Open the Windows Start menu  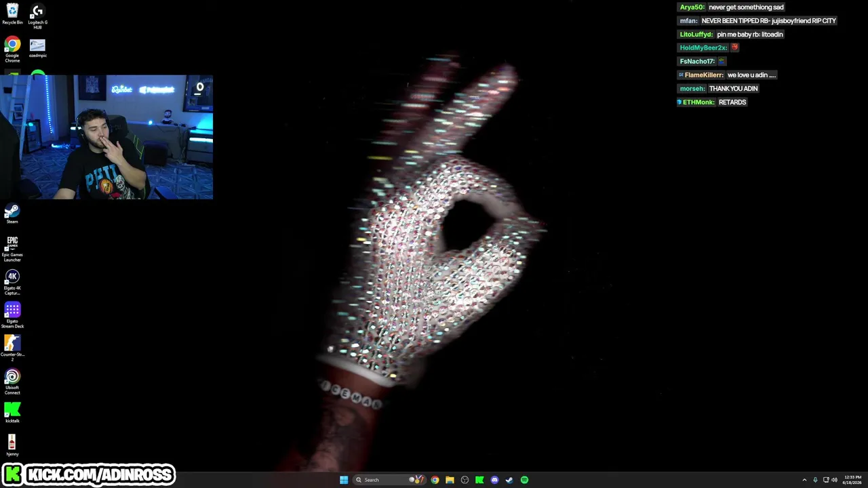[344, 480]
